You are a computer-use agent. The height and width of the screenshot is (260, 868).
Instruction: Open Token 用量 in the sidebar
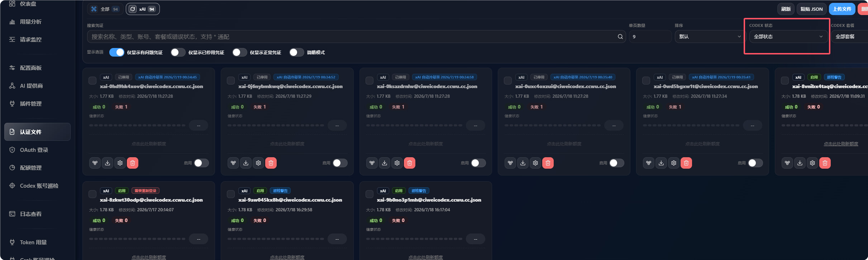click(37, 242)
